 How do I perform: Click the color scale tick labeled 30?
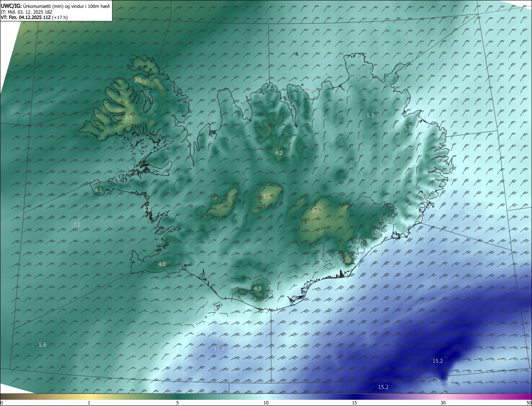[x=443, y=403]
